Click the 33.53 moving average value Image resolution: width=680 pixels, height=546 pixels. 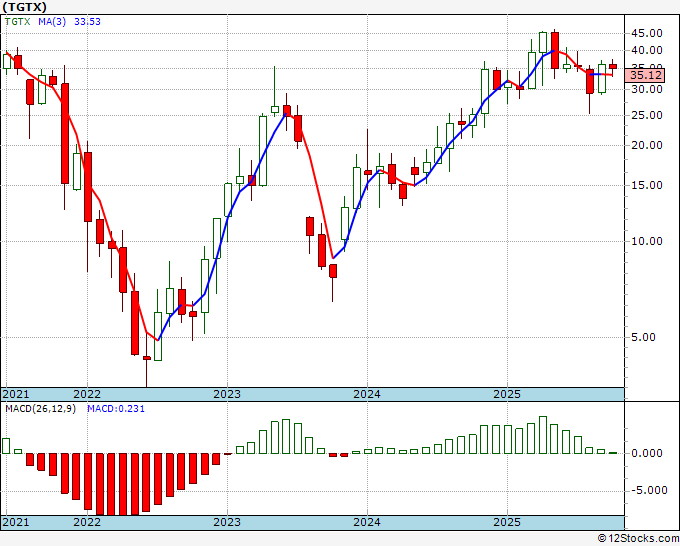coord(88,21)
